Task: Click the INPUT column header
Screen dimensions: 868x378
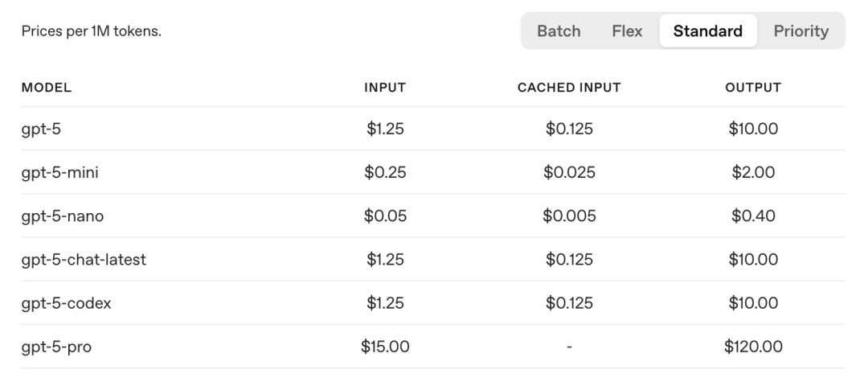Action: point(385,88)
